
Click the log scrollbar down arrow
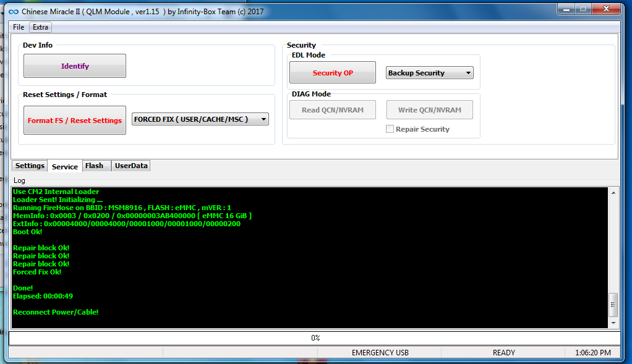click(613, 323)
